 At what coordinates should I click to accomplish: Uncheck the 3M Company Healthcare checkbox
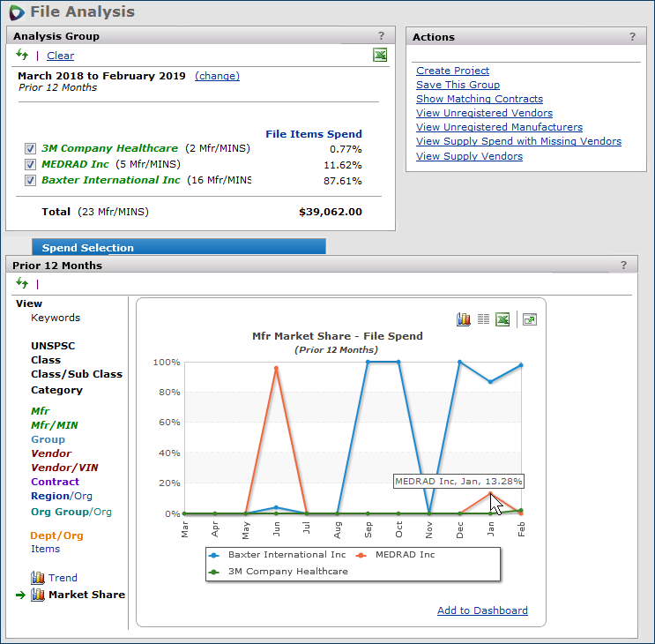(x=30, y=149)
